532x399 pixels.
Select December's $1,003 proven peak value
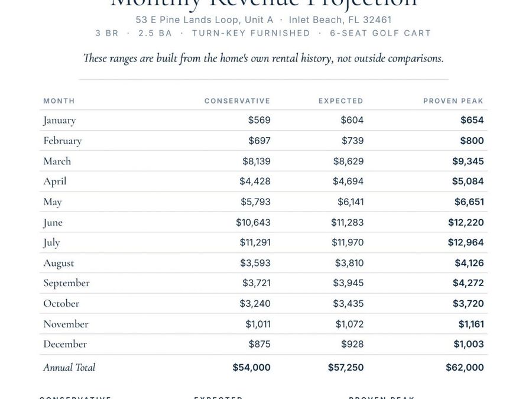click(x=469, y=344)
